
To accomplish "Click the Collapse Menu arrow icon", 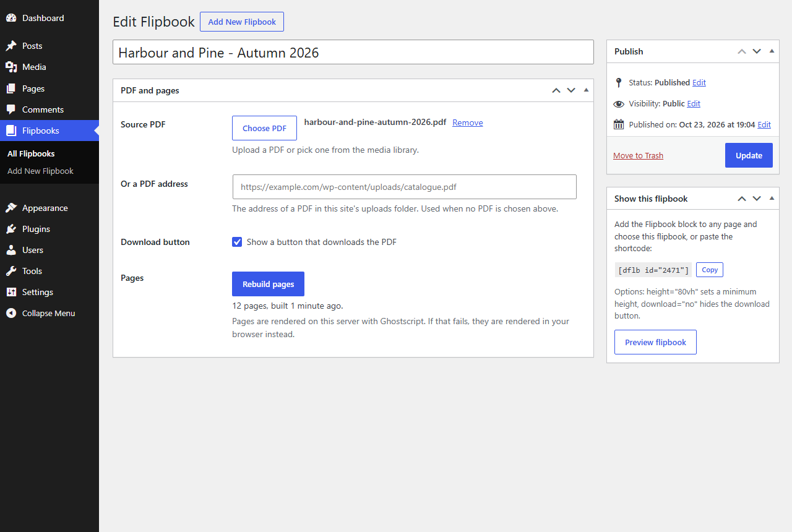I will 11,313.
